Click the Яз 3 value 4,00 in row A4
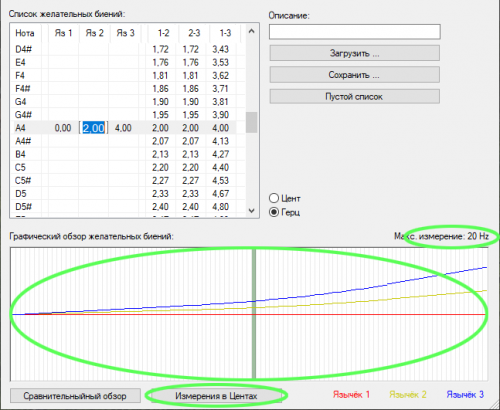This screenshot has height=410, width=500. (123, 128)
